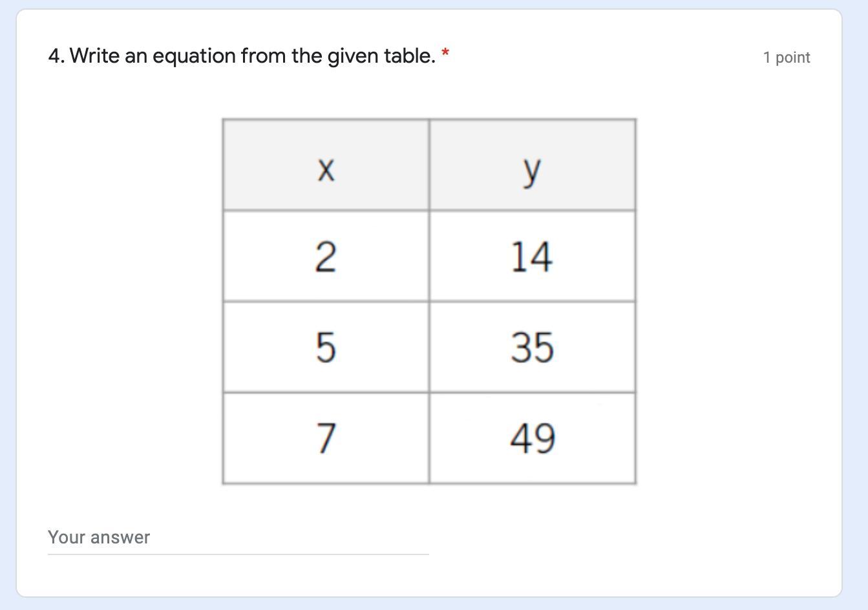Screen dimensions: 868x610
Task: Click the red required asterisk
Action: (445, 54)
